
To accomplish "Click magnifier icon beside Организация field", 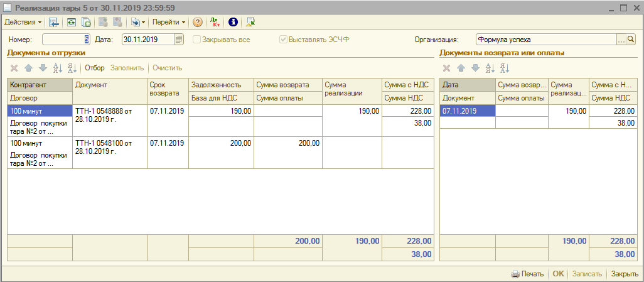I will pyautogui.click(x=631, y=39).
